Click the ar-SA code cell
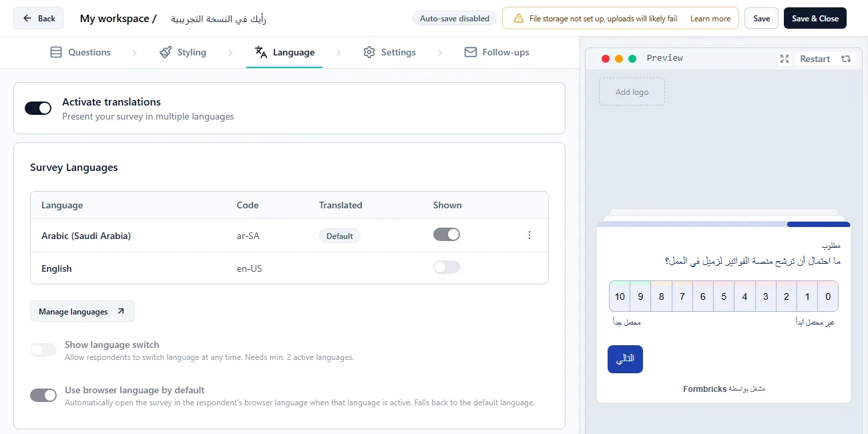Viewport: 868px width, 434px height. tap(248, 236)
